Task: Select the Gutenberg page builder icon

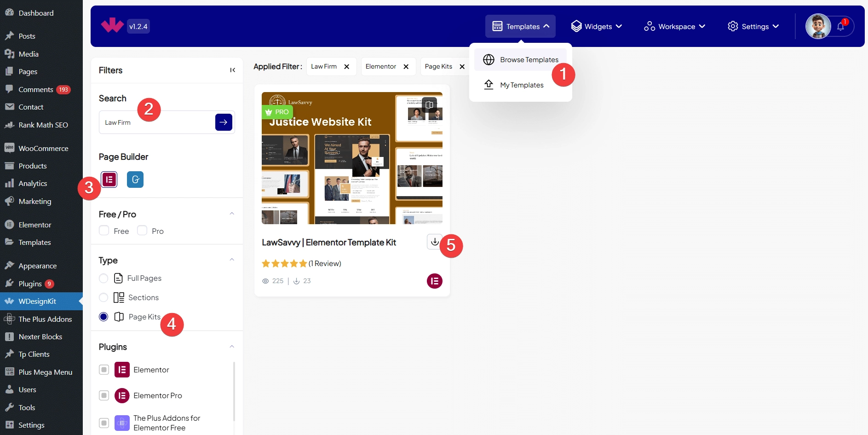Action: (x=135, y=180)
